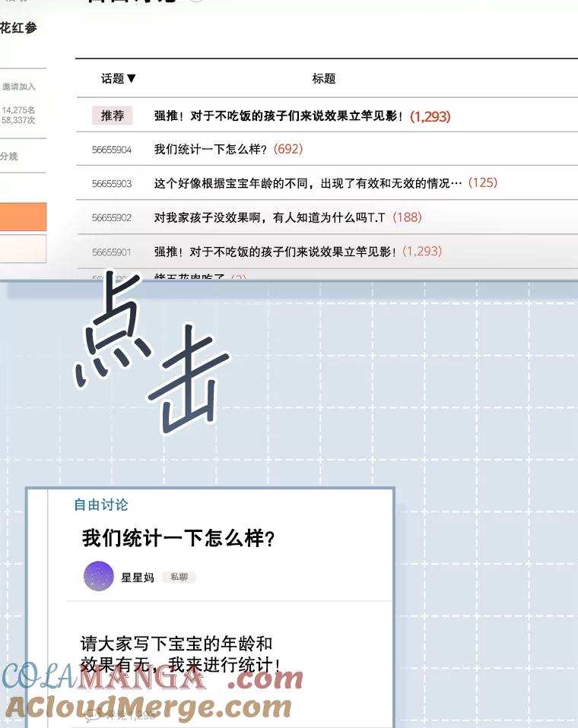Click comment count (188)

pyautogui.click(x=407, y=217)
